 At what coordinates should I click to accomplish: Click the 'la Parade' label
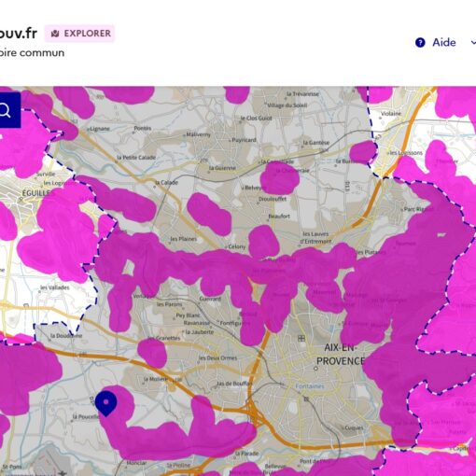(246, 454)
